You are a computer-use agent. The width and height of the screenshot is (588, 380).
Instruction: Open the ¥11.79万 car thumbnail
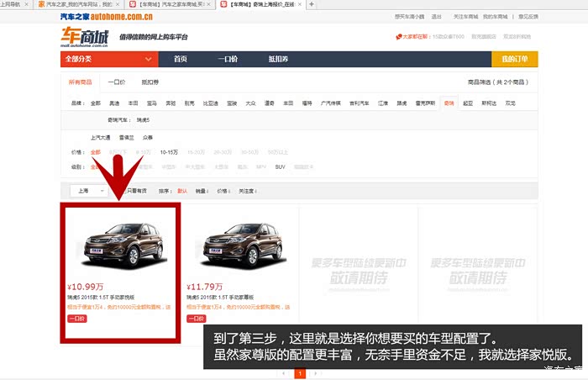point(244,246)
